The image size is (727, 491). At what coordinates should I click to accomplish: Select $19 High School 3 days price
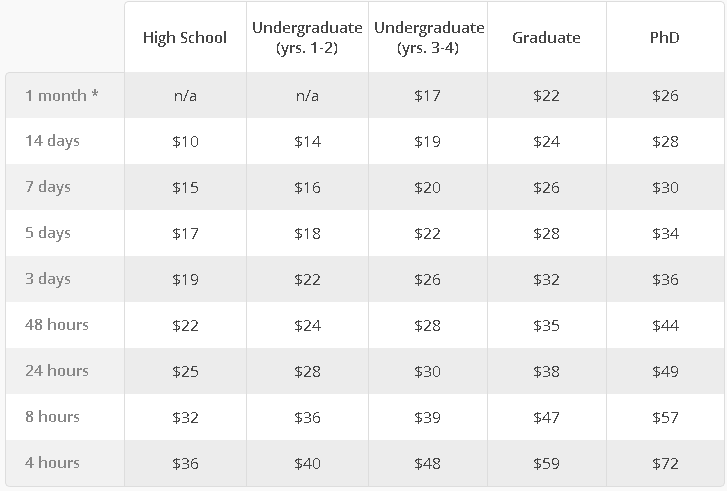click(185, 280)
